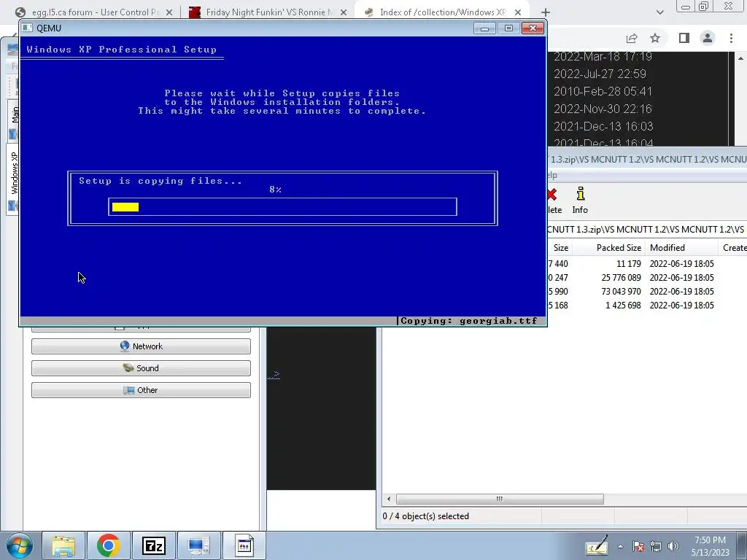Share this page in Chrome
The height and width of the screenshot is (560, 747).
pos(632,38)
